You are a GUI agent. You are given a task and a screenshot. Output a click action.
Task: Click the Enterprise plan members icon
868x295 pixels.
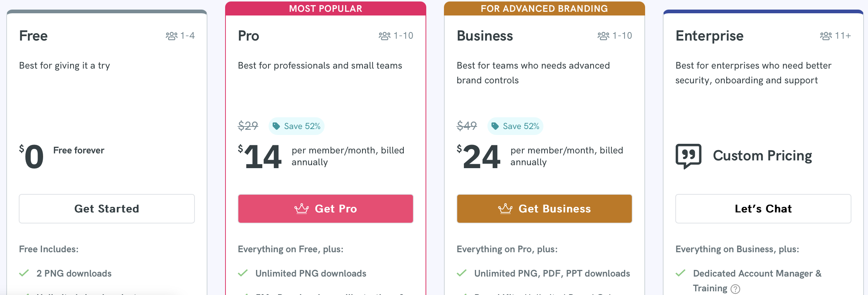[x=826, y=36]
